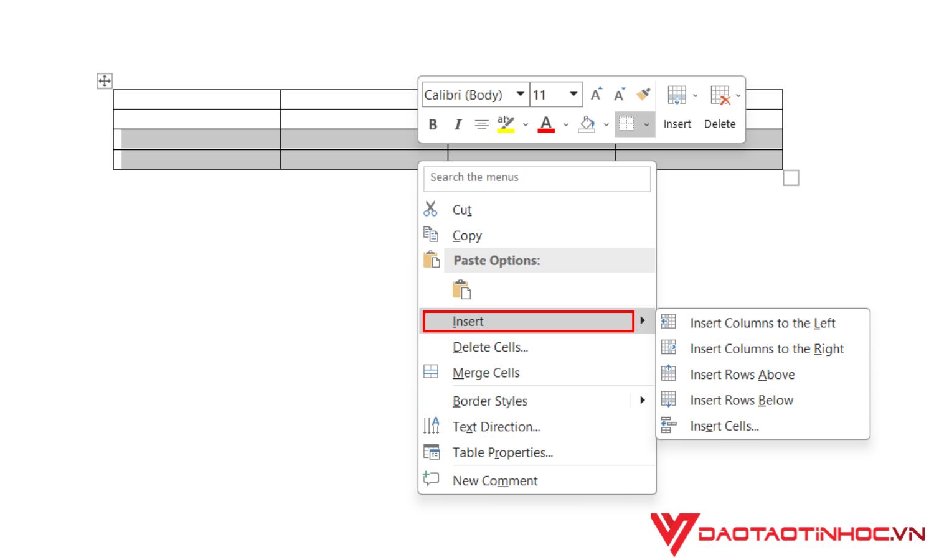This screenshot has height=560, width=934.
Task: Choose Text Direction... option
Action: [537, 427]
